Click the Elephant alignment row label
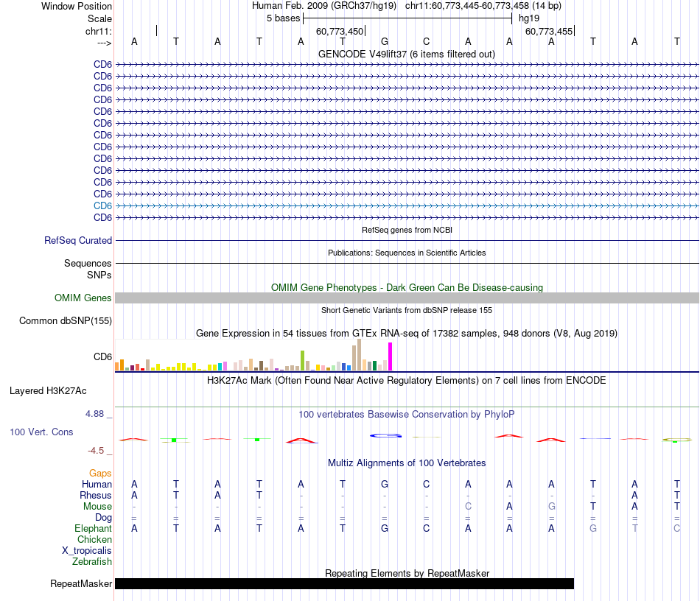700x601 pixels. [94, 528]
